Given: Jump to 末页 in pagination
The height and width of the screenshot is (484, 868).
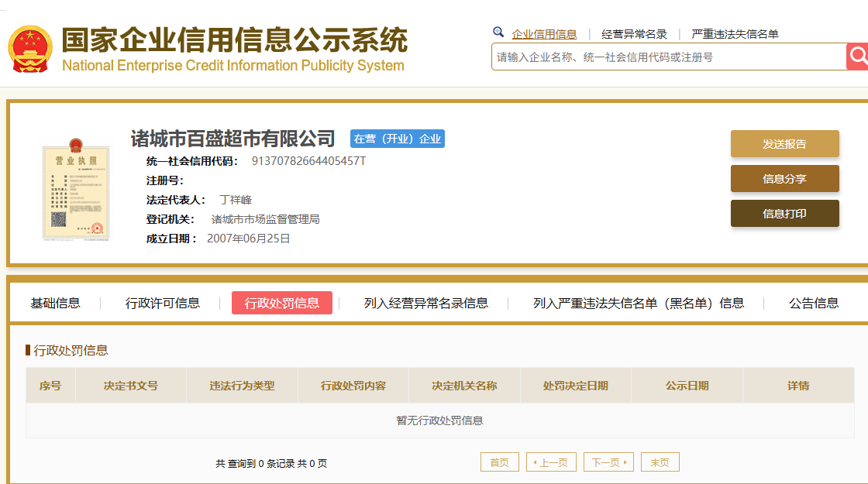Looking at the screenshot, I should (660, 462).
